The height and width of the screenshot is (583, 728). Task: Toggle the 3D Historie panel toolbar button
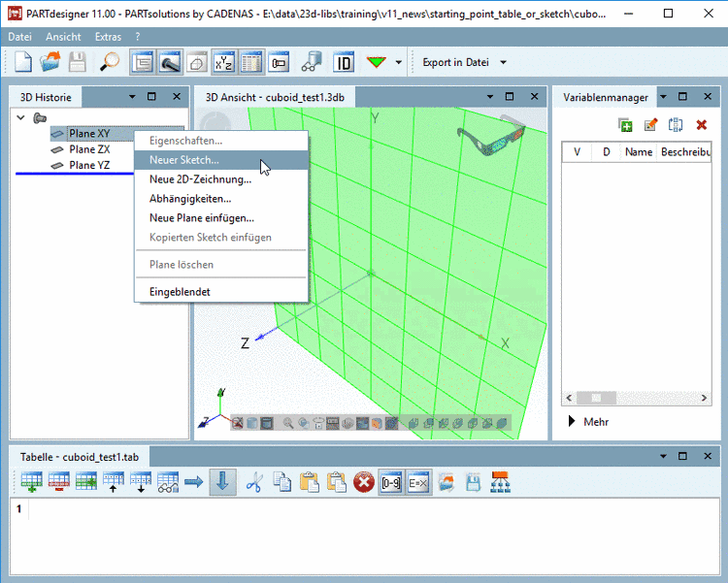click(143, 62)
